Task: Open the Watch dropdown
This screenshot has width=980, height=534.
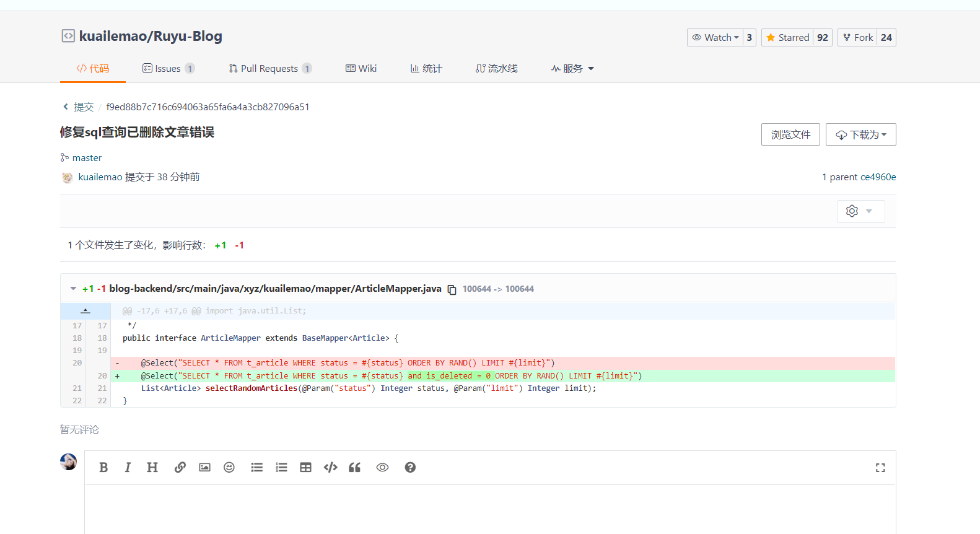Action: (x=715, y=38)
